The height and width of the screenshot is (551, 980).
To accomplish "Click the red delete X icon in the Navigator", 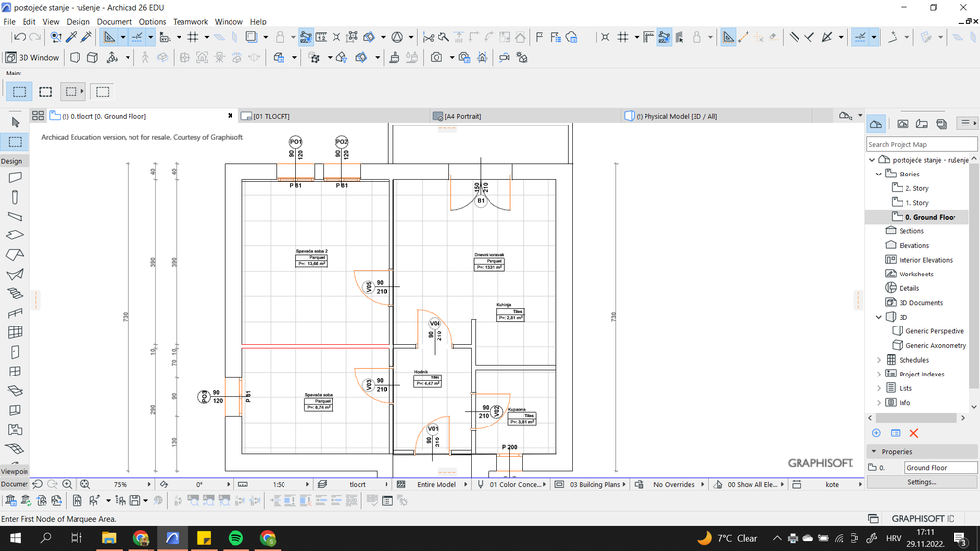I will 914,433.
